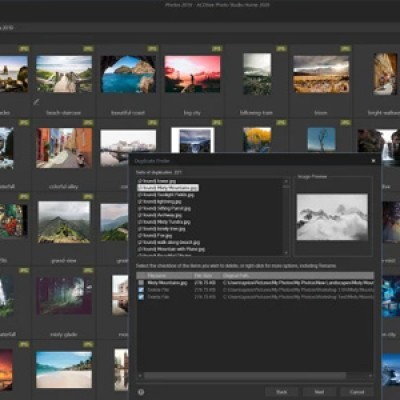This screenshot has width=400, height=400.
Task: Select the Misty Tundra.jpg duplicate set
Action: (x=164, y=222)
